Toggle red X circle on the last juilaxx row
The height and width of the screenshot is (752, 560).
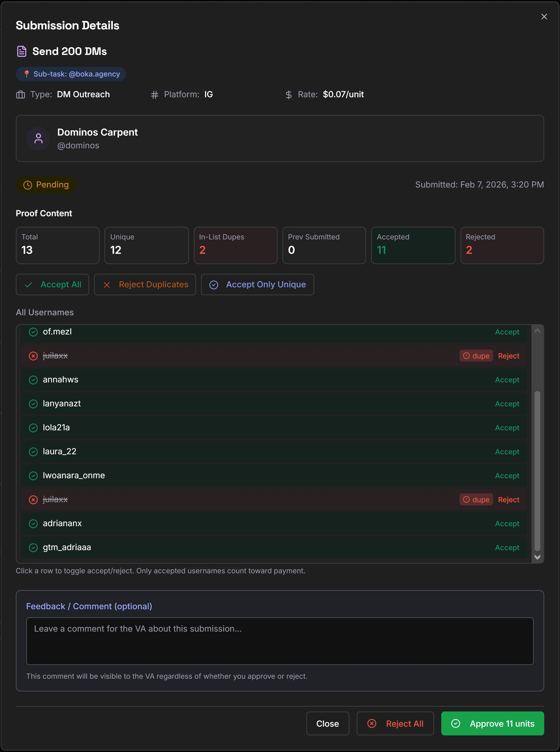33,500
